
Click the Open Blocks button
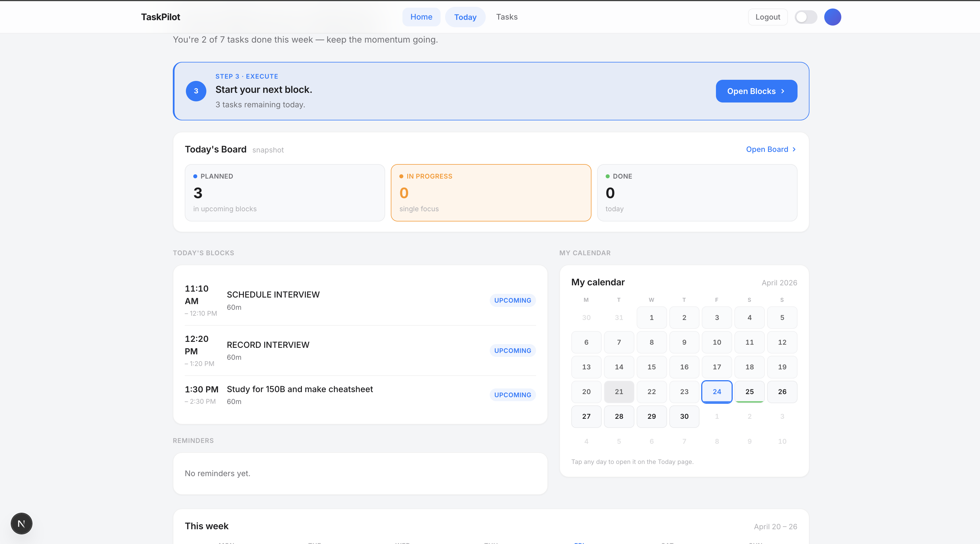click(x=756, y=91)
